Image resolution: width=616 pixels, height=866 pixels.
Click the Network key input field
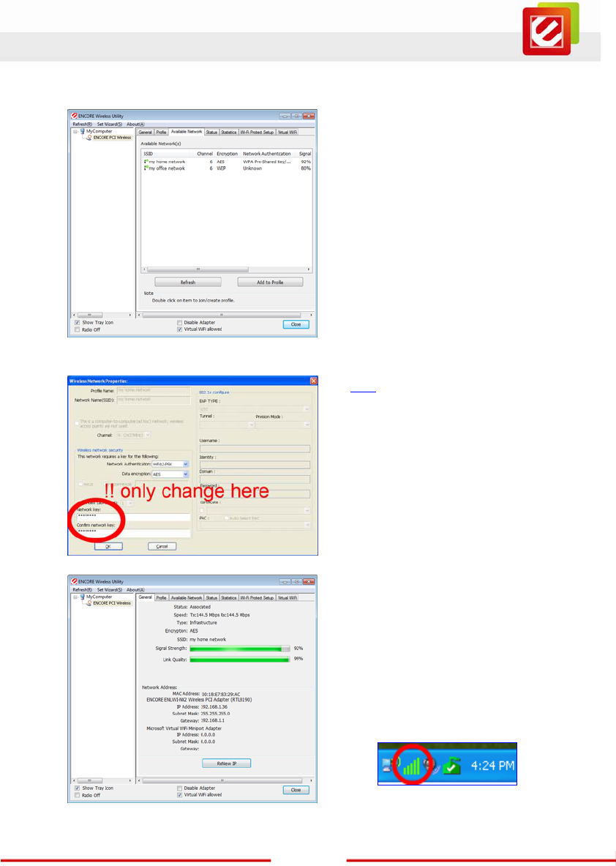coord(132,518)
